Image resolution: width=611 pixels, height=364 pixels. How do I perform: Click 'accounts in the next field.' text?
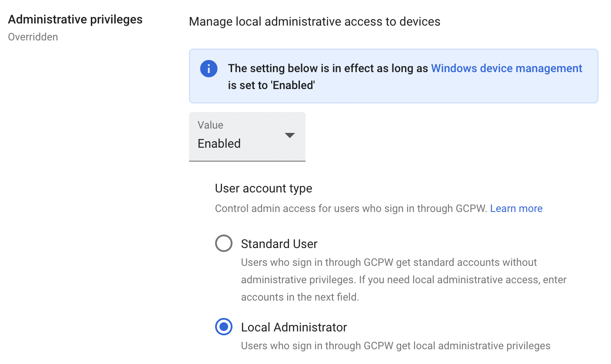click(300, 298)
